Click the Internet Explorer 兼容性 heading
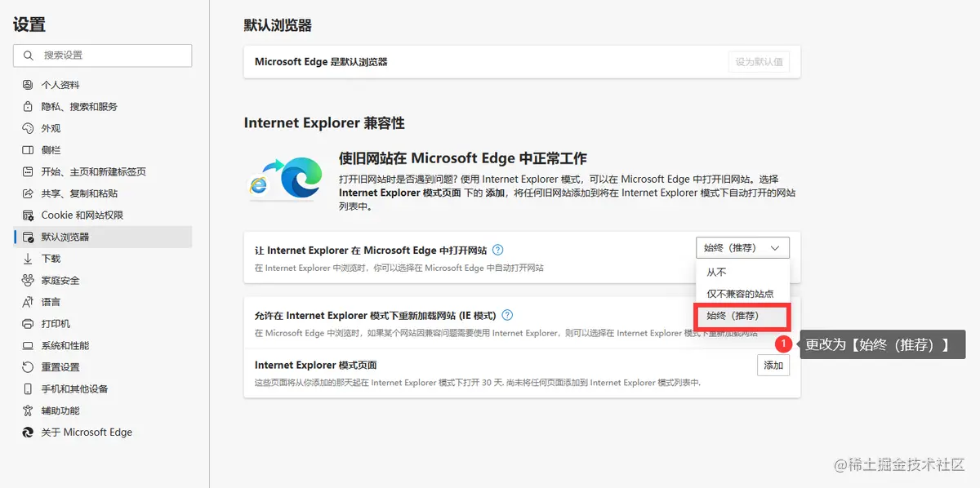The height and width of the screenshot is (488, 980). coord(324,123)
